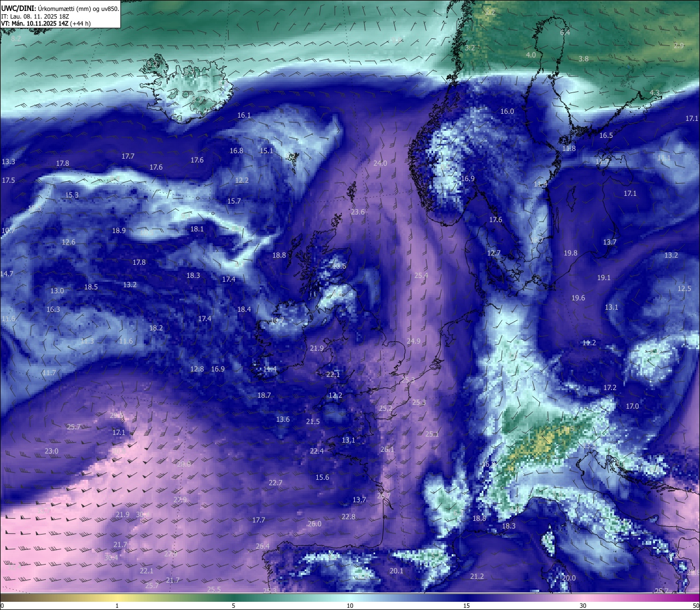Click the 24.0 value west of Norway
The image size is (700, 610).
click(380, 163)
